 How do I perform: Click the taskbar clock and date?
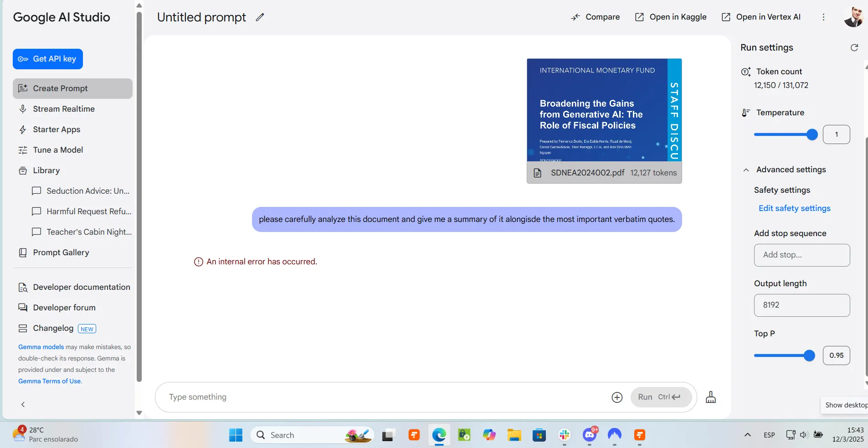click(847, 435)
